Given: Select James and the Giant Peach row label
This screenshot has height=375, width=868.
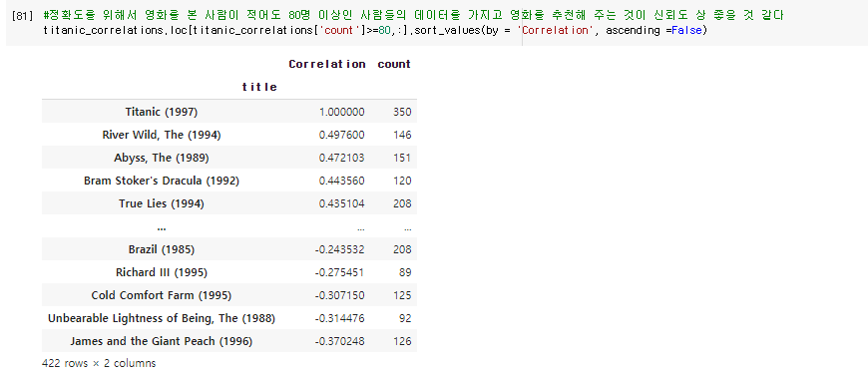Looking at the screenshot, I should 161,341.
